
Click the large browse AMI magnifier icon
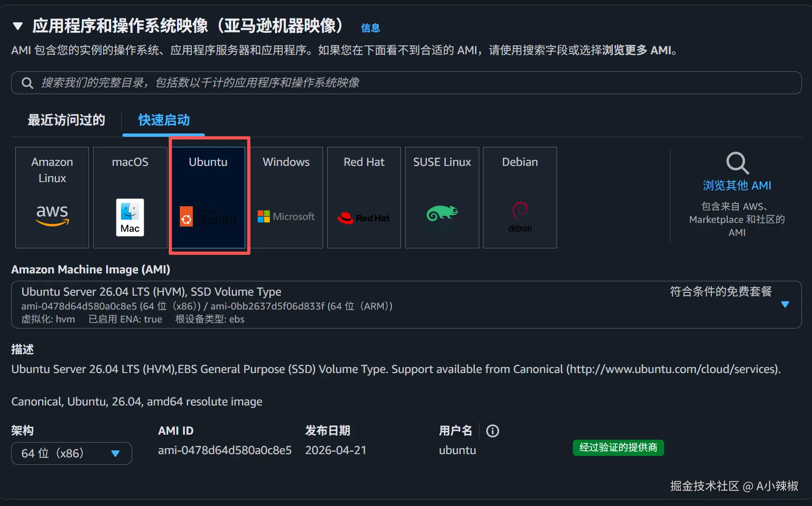coord(737,163)
